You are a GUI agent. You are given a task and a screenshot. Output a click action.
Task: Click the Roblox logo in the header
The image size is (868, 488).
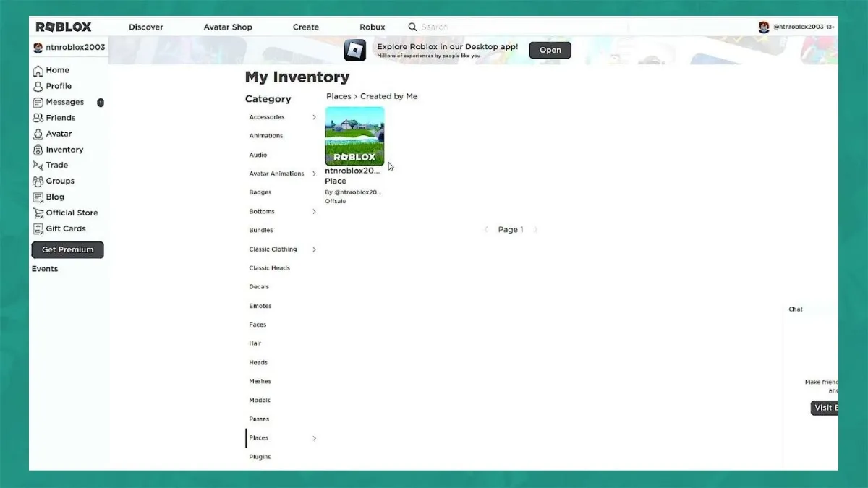click(64, 27)
